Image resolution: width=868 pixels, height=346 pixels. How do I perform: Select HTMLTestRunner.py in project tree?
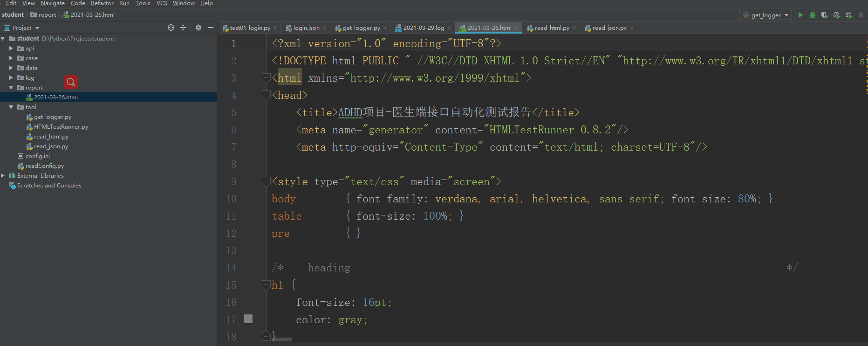[61, 127]
